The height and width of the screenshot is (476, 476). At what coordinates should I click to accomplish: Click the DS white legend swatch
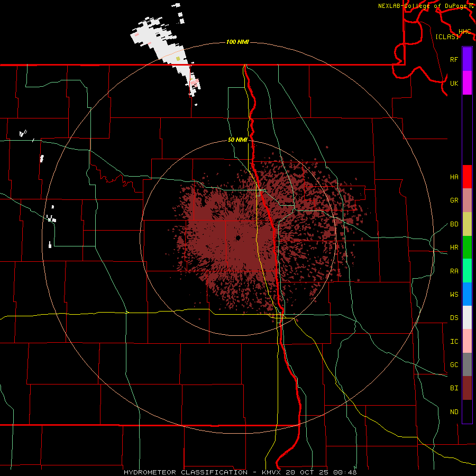pyautogui.click(x=467, y=317)
